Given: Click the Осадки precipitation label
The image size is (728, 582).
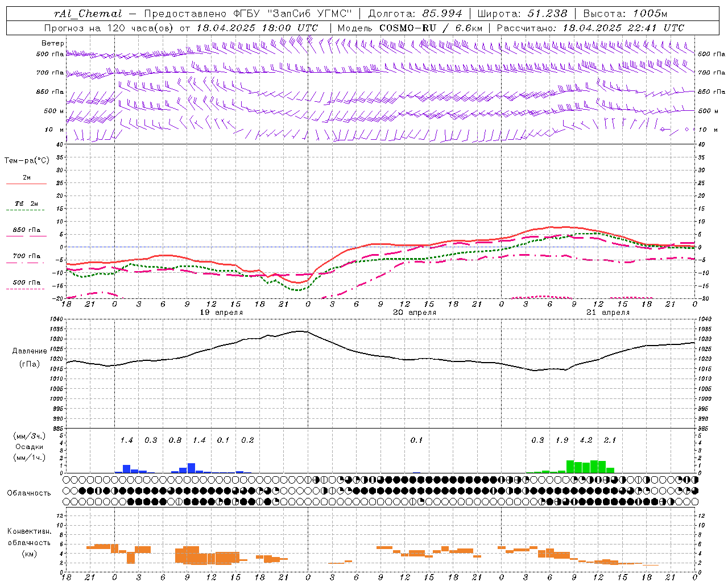Looking at the screenshot, I should pos(29,447).
